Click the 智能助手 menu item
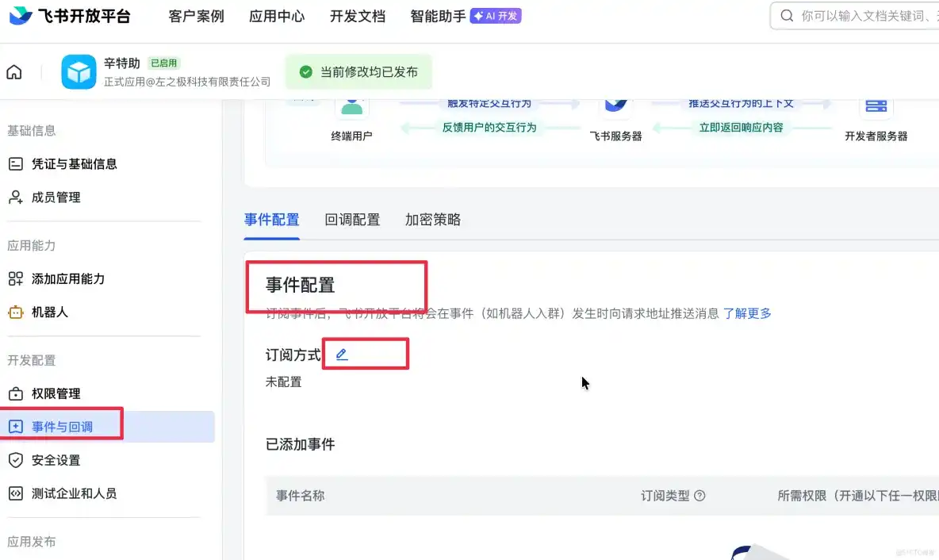Viewport: 939px width, 560px height. [x=436, y=15]
